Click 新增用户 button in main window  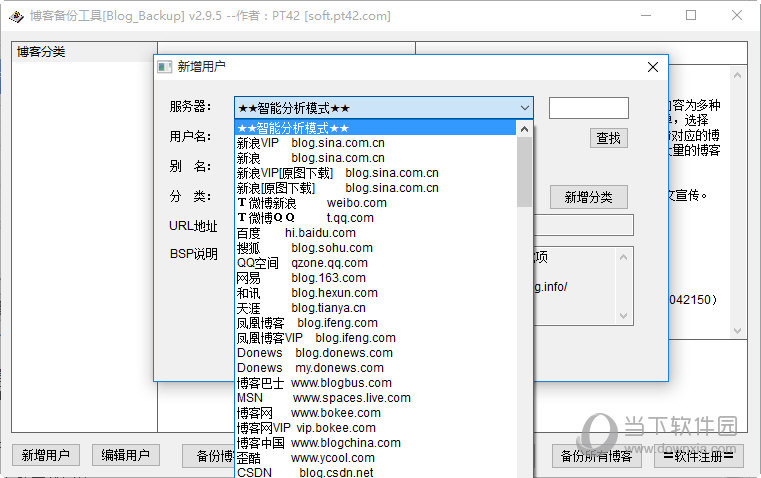point(46,455)
